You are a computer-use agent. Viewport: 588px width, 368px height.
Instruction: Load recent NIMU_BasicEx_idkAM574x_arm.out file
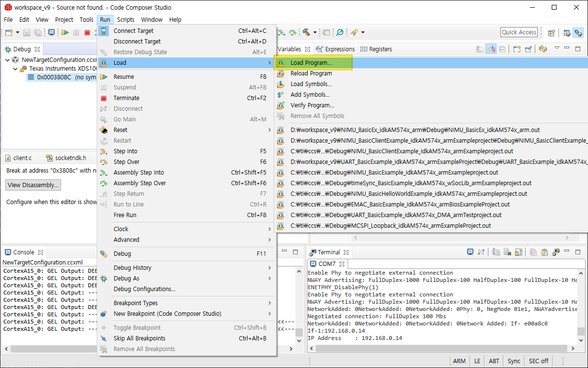coord(431,130)
